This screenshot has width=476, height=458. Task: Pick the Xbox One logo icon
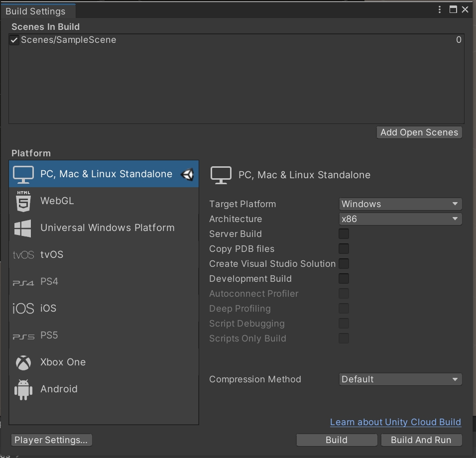click(23, 363)
